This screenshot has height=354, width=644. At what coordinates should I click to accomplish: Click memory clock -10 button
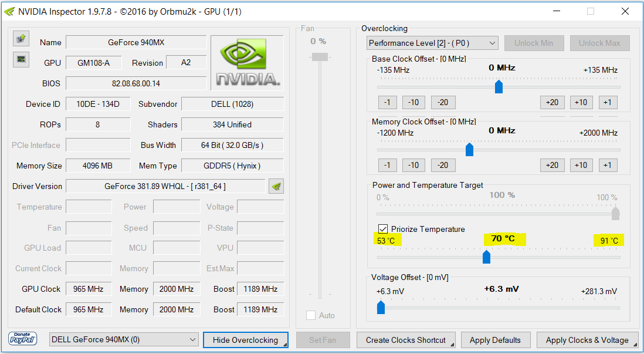413,166
